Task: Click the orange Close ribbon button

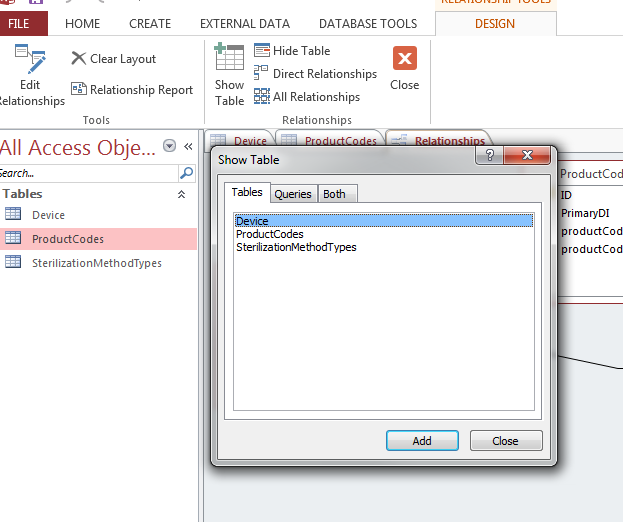Action: click(x=404, y=68)
